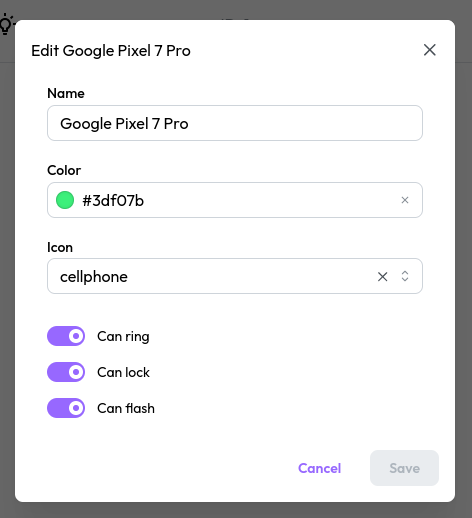Expand the Icon selector chevron arrows
Viewport: 472px width, 518px height.
click(x=405, y=276)
